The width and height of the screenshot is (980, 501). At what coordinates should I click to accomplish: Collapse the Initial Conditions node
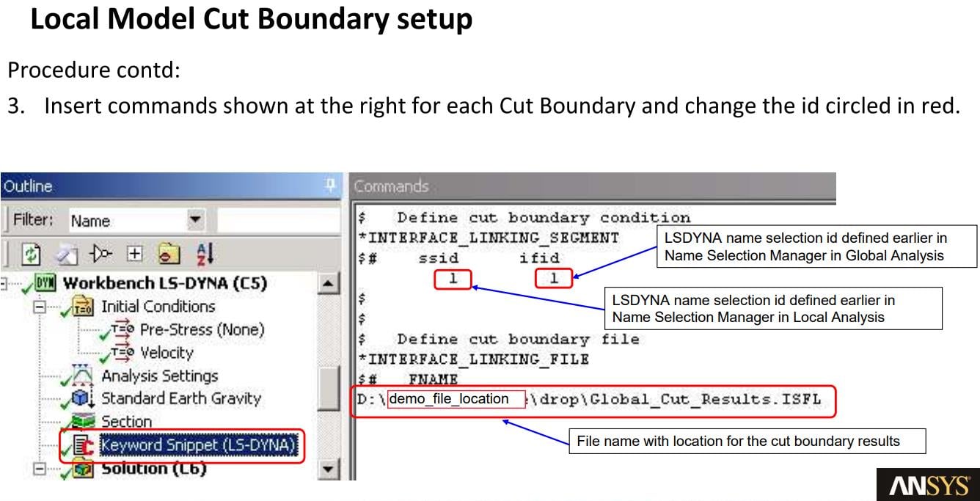tap(40, 307)
